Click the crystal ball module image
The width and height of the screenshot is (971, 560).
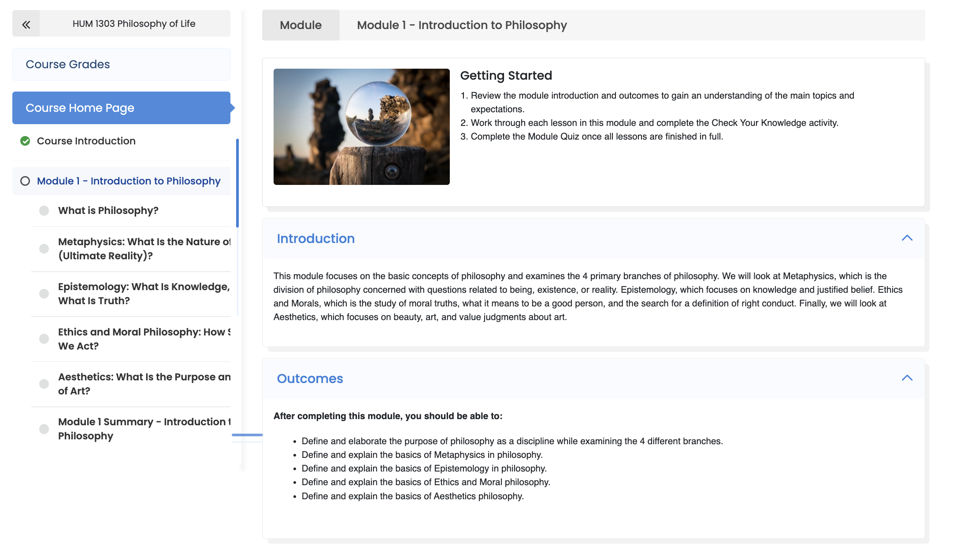362,127
